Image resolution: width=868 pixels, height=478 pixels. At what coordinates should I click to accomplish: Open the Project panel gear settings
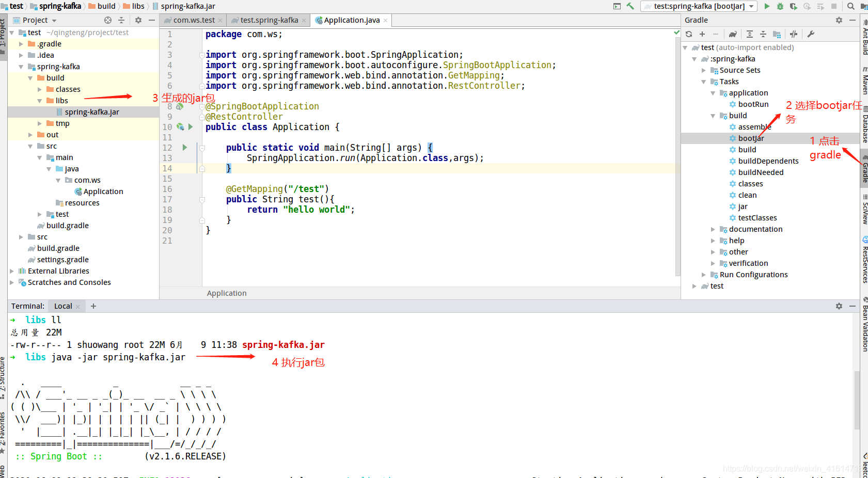point(138,20)
